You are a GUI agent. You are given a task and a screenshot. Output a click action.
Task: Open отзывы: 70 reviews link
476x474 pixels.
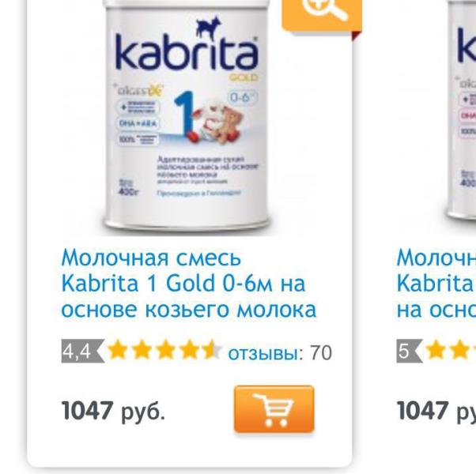[x=280, y=352]
